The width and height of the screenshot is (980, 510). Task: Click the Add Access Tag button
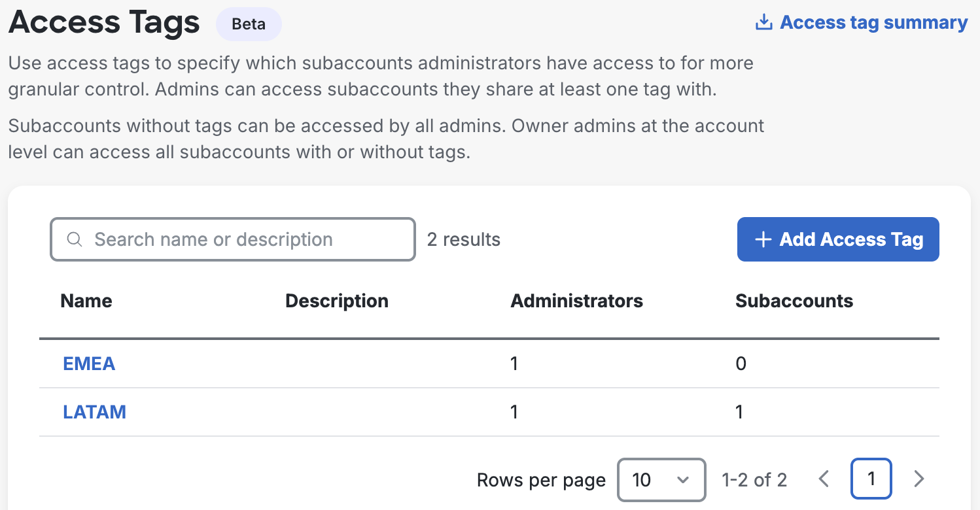(x=838, y=239)
